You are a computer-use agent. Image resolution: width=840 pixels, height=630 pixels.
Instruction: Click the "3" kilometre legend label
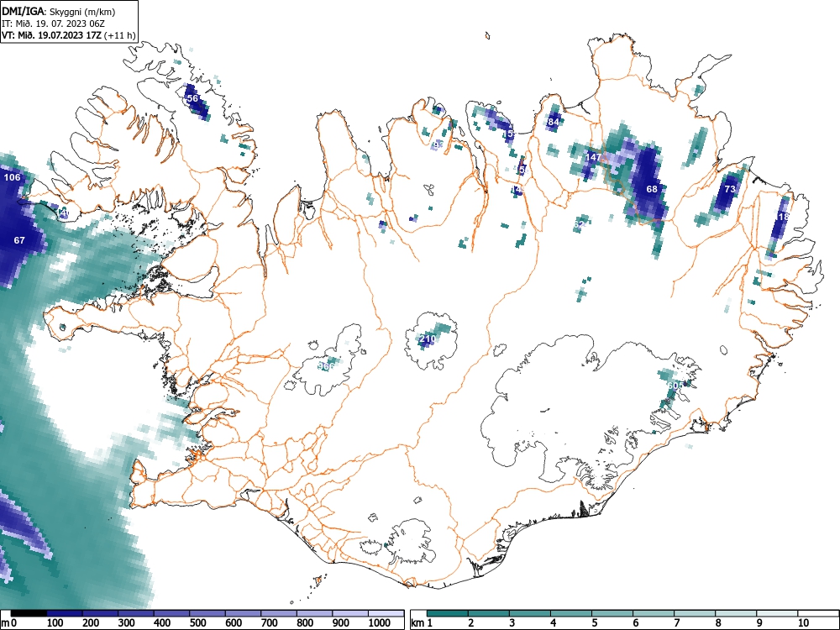pyautogui.click(x=512, y=623)
